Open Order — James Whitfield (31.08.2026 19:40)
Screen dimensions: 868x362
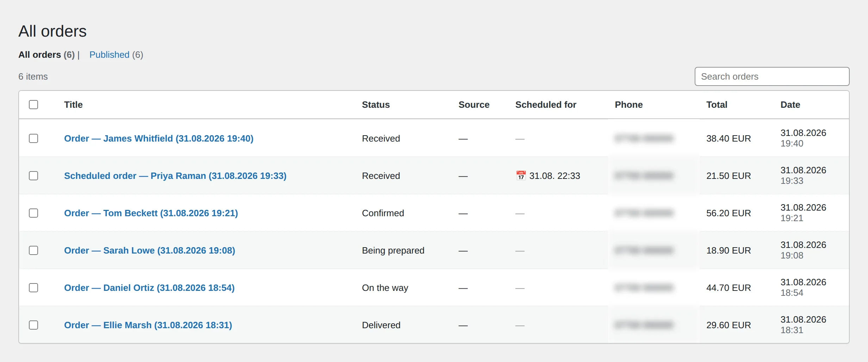(159, 138)
